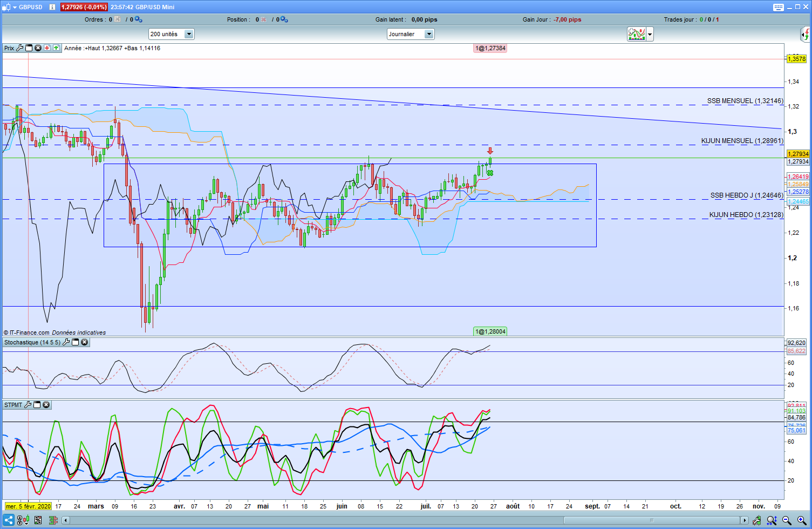812x529 pixels.
Task: Open the Journalier timeframe dropdown
Action: 411,34
